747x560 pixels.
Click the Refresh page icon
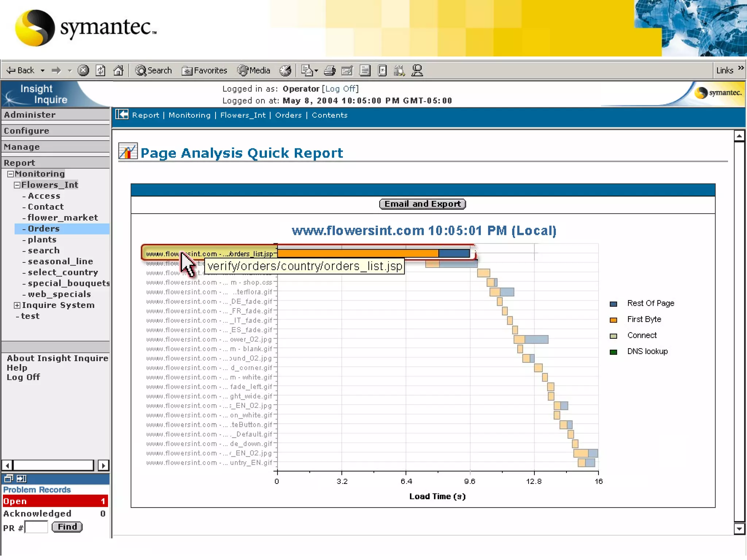(x=101, y=70)
